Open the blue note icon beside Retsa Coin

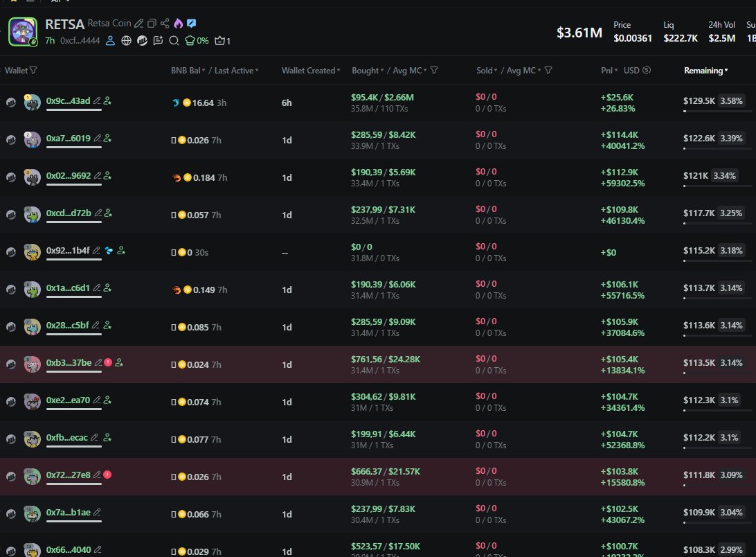tap(191, 23)
